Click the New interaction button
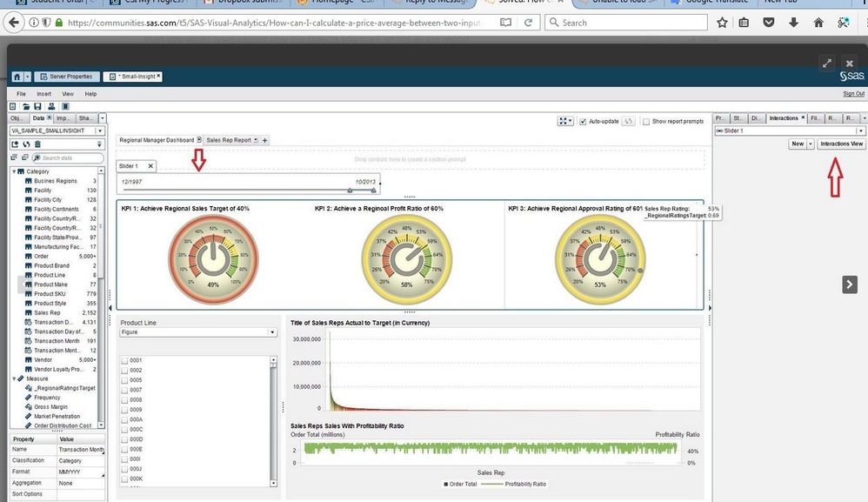Screen dimensions: 868x502 (798, 144)
